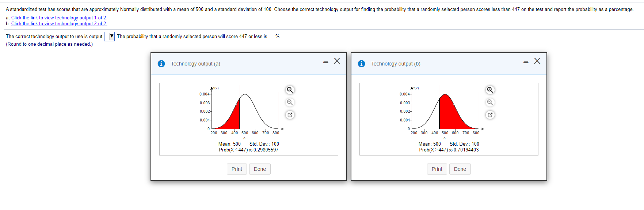Print Technology output (a)
Image resolution: width=644 pixels, height=210 pixels.
237,169
